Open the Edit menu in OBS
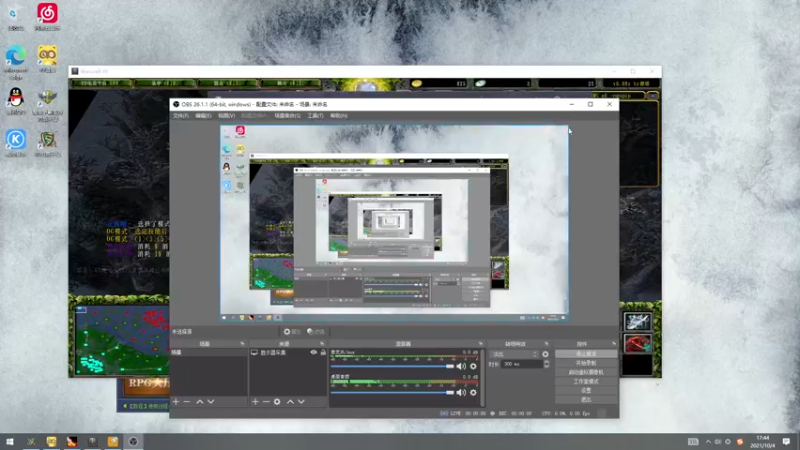 pyautogui.click(x=203, y=116)
